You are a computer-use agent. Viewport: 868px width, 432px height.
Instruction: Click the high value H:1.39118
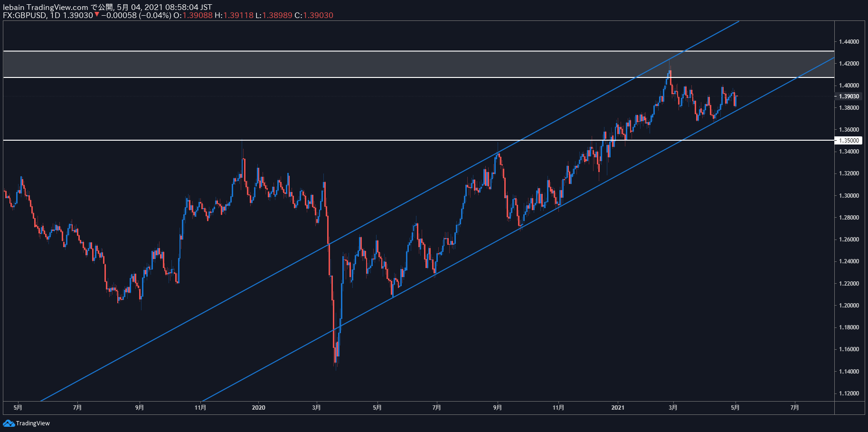tap(234, 15)
